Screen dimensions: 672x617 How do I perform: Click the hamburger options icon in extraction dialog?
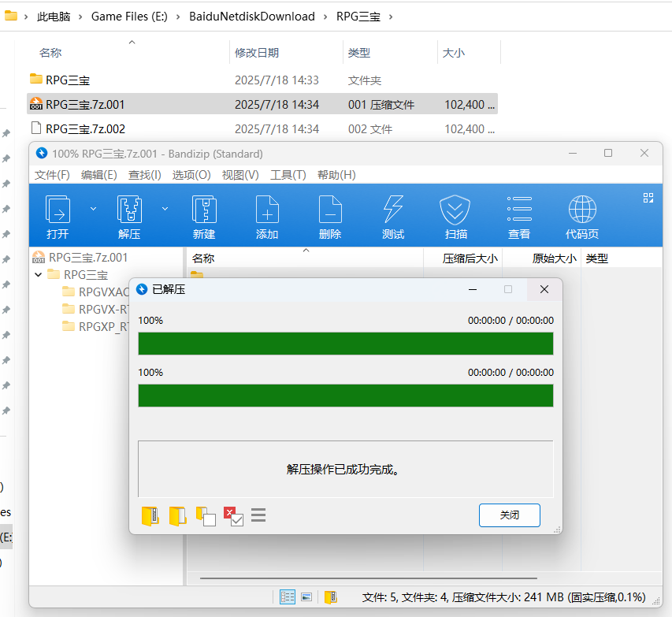click(x=258, y=515)
